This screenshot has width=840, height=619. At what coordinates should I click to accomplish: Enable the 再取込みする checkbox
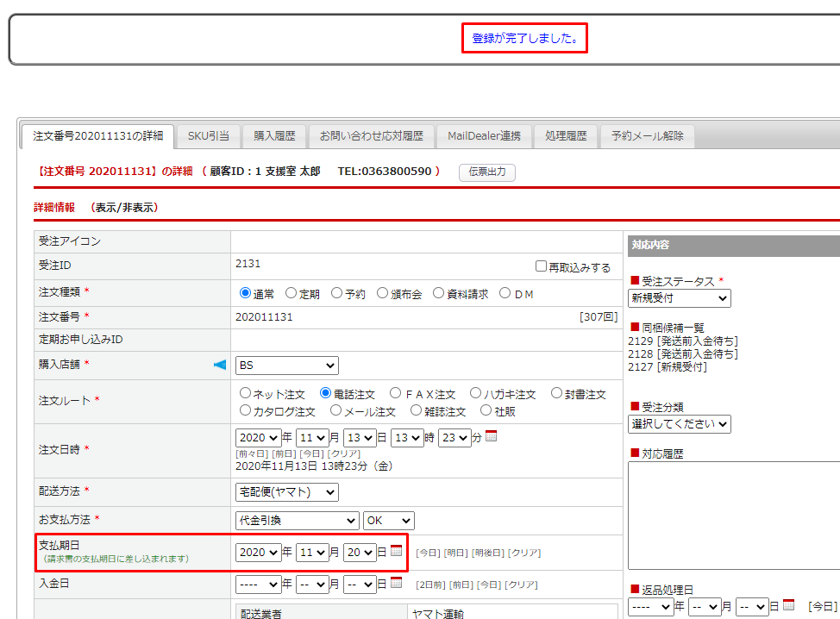coord(541,266)
